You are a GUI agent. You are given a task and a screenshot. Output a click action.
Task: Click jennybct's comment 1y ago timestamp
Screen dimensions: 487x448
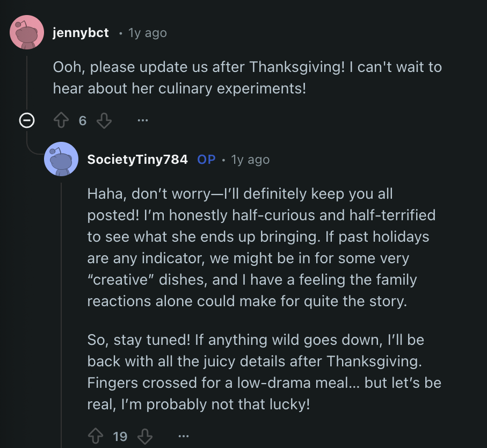pos(148,33)
